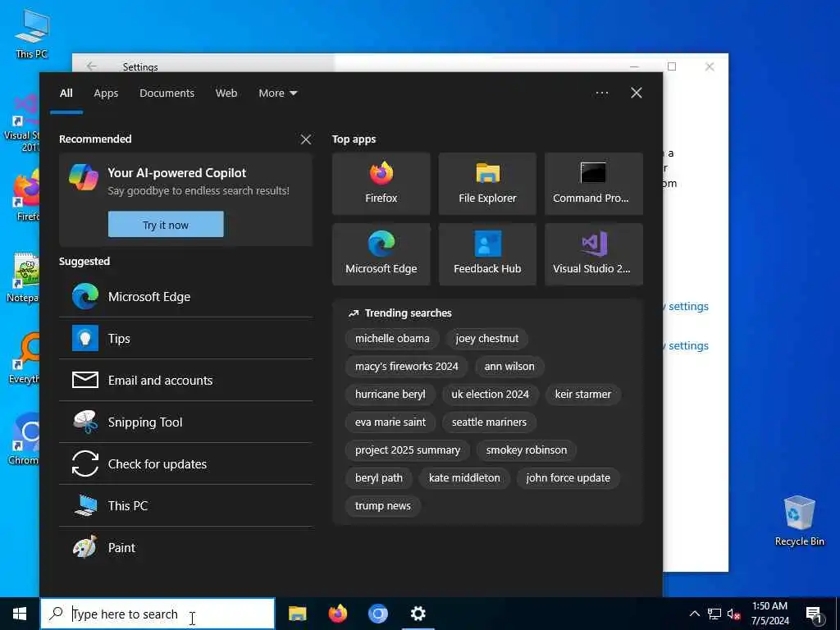Switch to Settings via taskbar gear
Viewport: 840px width, 630px height.
pyautogui.click(x=418, y=614)
